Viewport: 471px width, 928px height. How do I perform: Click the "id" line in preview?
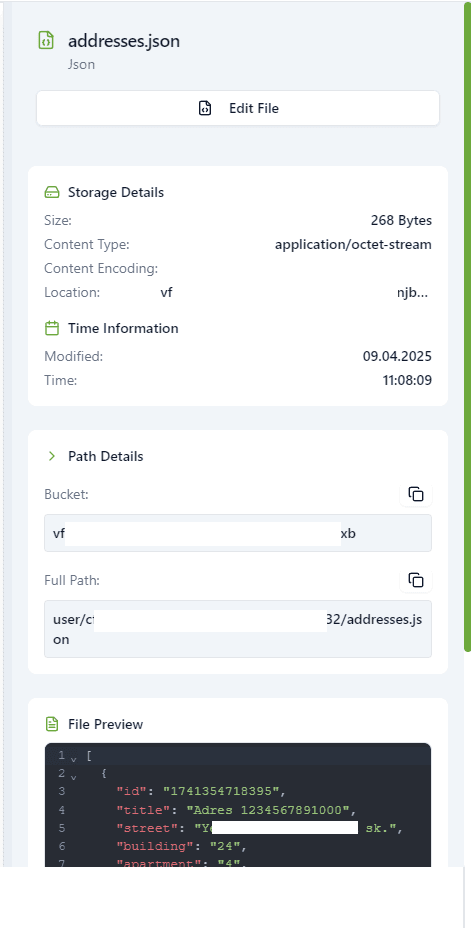pyautogui.click(x=201, y=791)
